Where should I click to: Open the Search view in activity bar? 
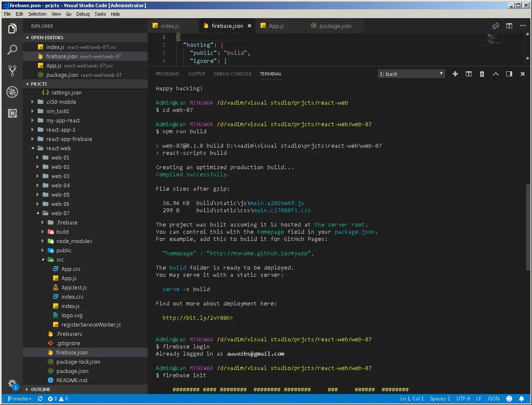pyautogui.click(x=12, y=50)
